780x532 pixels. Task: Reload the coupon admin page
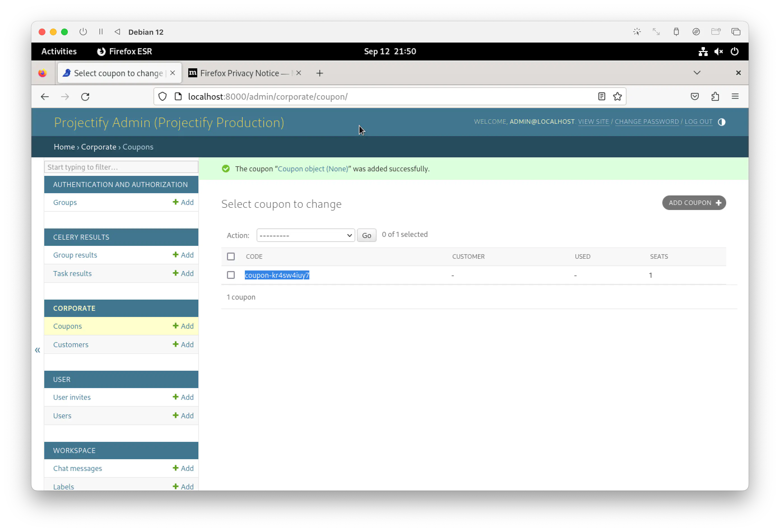(x=85, y=97)
